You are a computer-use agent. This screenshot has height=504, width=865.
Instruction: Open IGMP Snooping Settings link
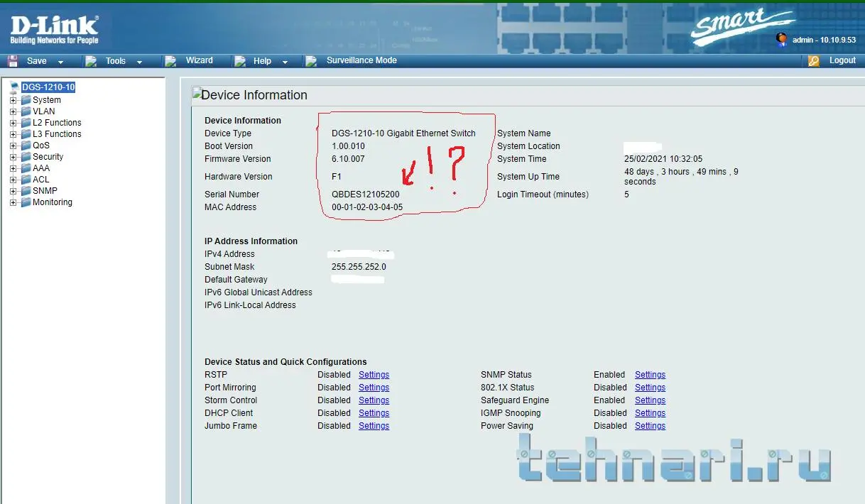pos(650,413)
